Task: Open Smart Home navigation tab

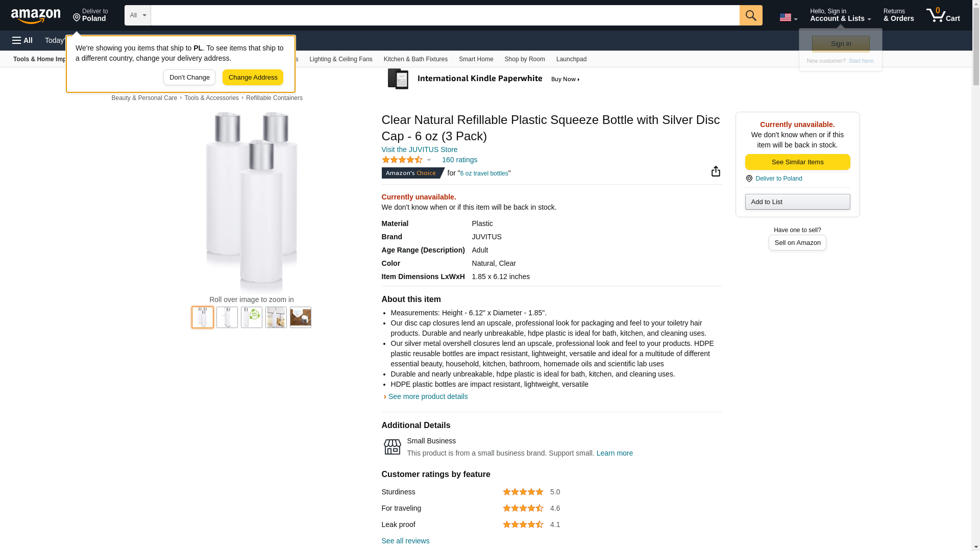Action: 476,59
